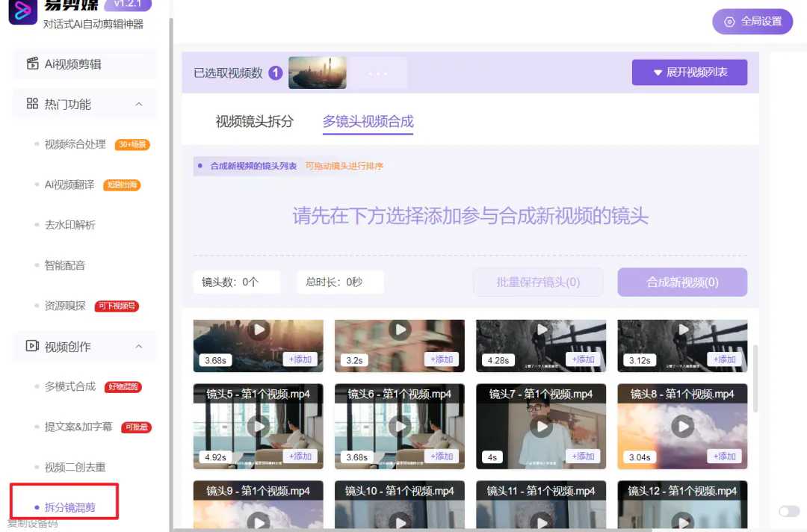This screenshot has height=532, width=807.
Task: Open 拆分镜混剪 menu item
Action: coord(70,507)
